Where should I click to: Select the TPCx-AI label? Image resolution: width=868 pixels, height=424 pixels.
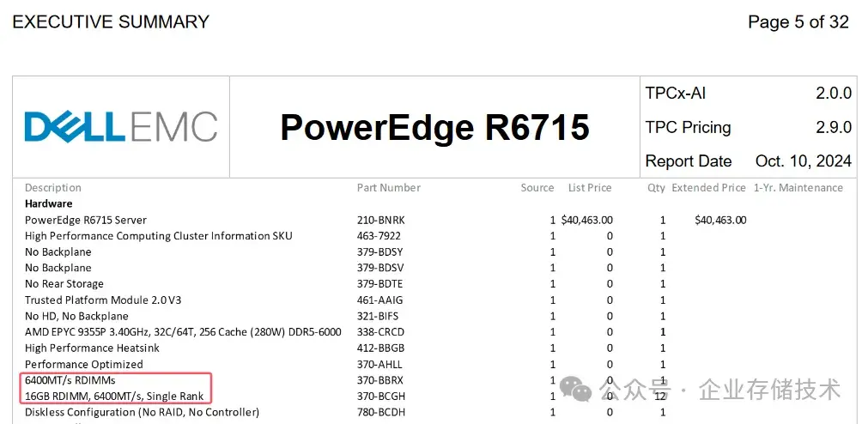pyautogui.click(x=676, y=93)
